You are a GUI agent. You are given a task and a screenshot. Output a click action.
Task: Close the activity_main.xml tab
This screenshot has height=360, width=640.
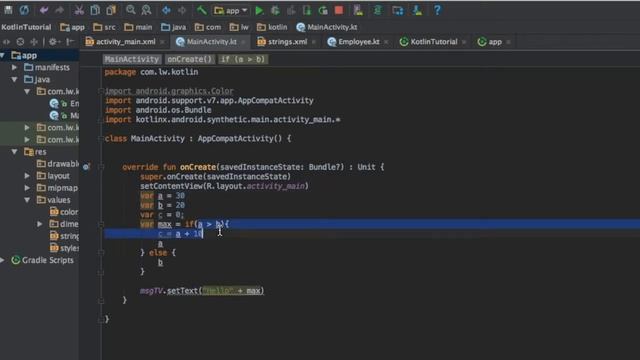point(162,42)
